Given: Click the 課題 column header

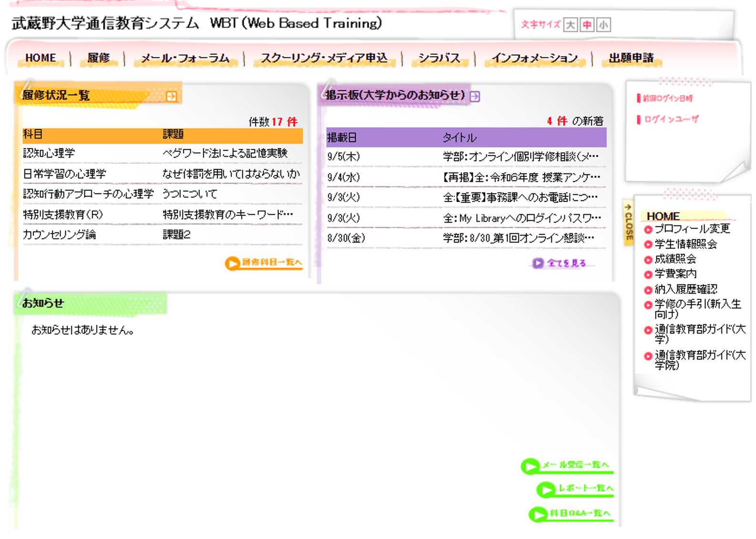Looking at the screenshot, I should click(173, 135).
